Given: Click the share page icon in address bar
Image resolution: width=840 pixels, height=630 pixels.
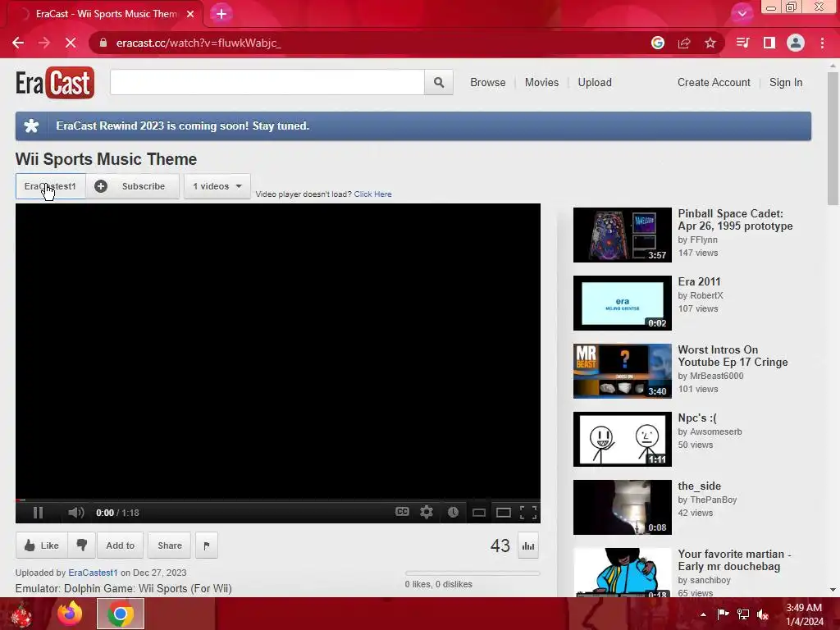Looking at the screenshot, I should click(x=684, y=43).
